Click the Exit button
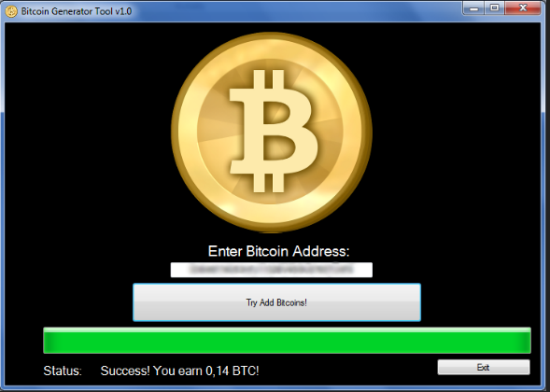 [x=484, y=367]
